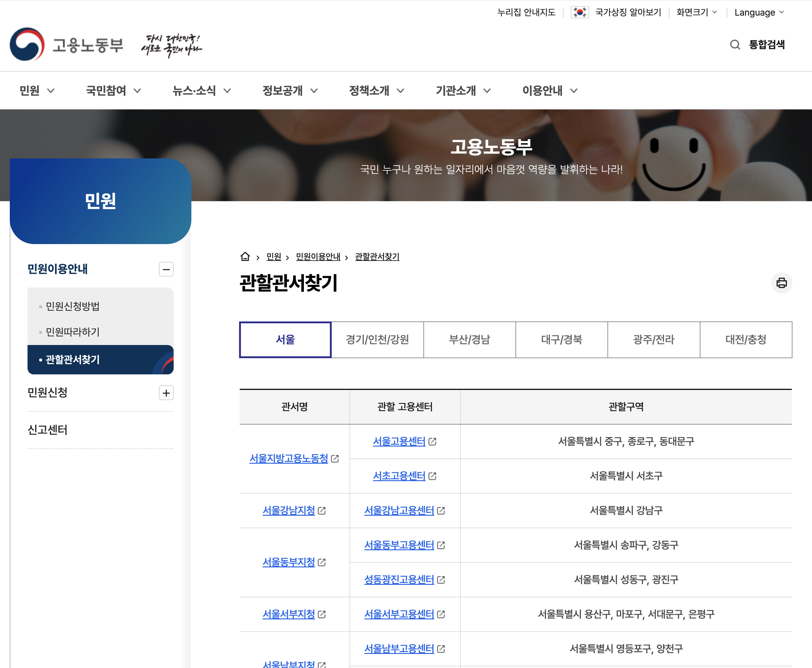Switch to the 경기/인천/강원 tab

click(x=377, y=340)
